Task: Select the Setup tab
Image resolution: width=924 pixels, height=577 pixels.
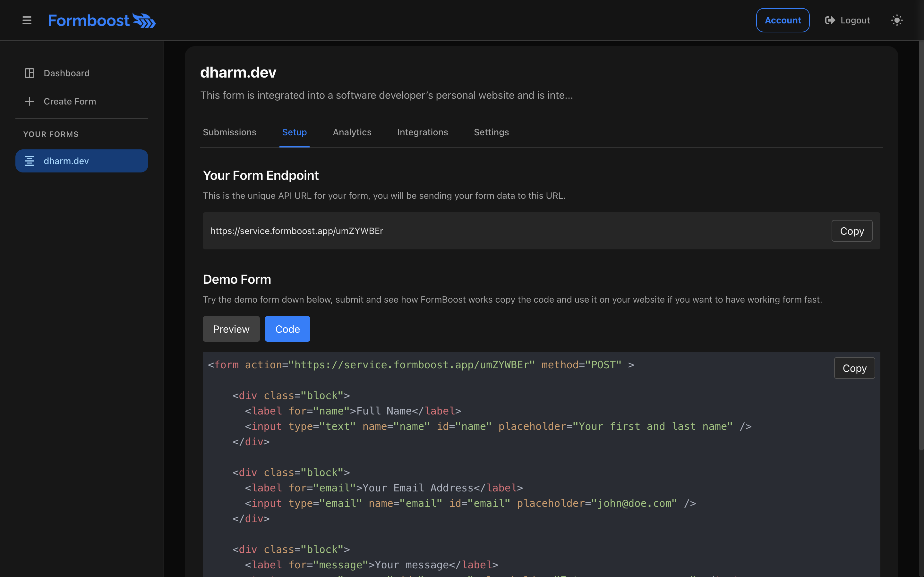Action: [x=294, y=132]
